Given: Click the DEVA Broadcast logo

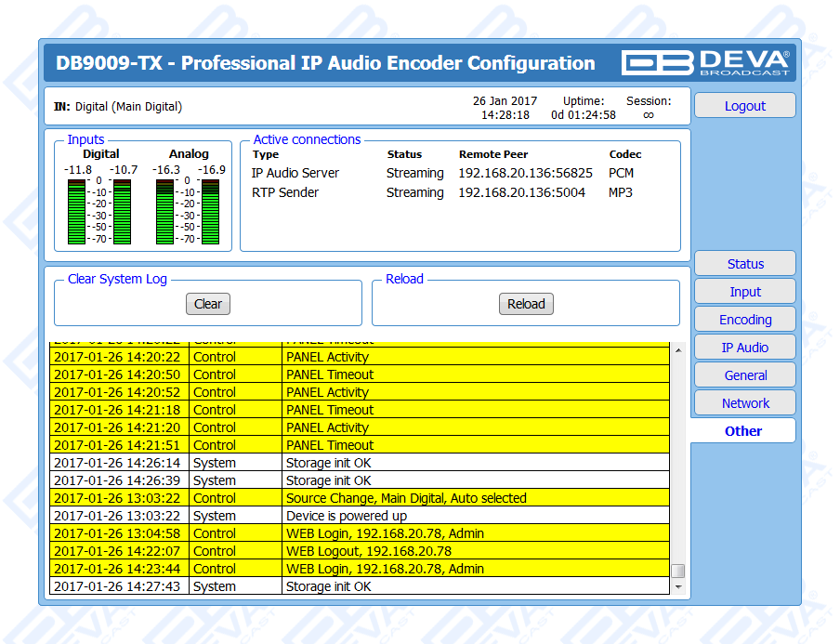Looking at the screenshot, I should coord(706,62).
